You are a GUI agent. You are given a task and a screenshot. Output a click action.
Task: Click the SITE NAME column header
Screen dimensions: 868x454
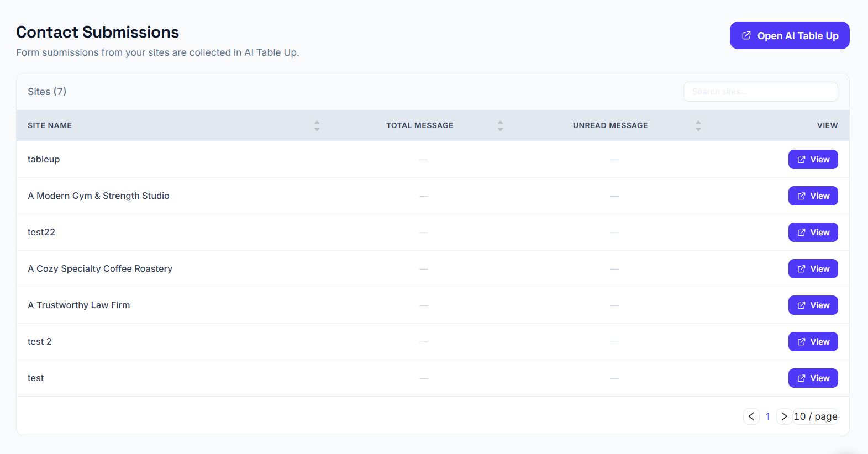(x=50, y=125)
